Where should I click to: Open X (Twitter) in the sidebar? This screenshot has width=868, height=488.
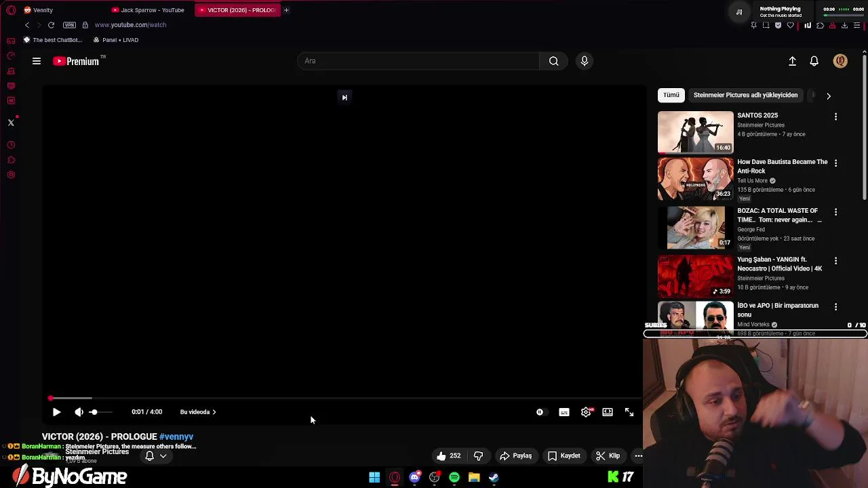11,123
